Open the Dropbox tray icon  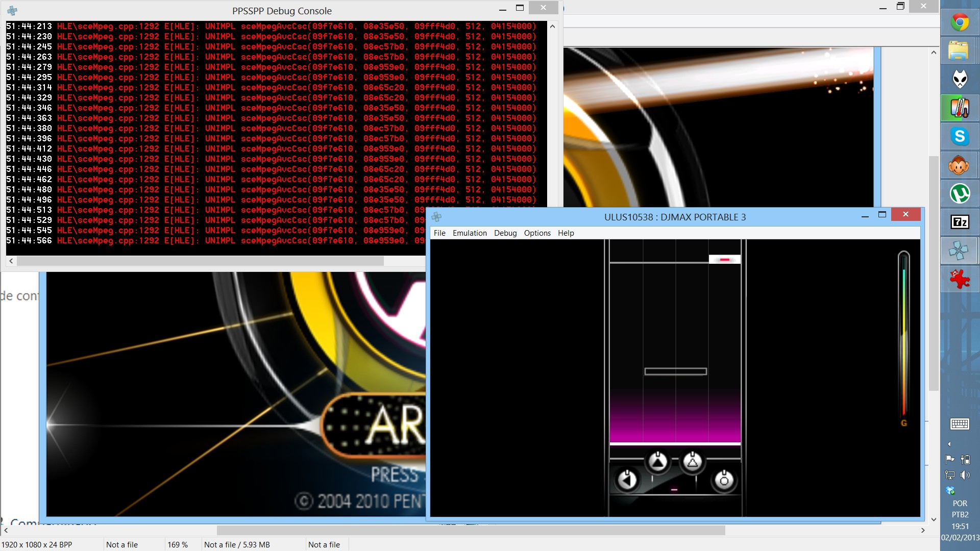pyautogui.click(x=950, y=491)
